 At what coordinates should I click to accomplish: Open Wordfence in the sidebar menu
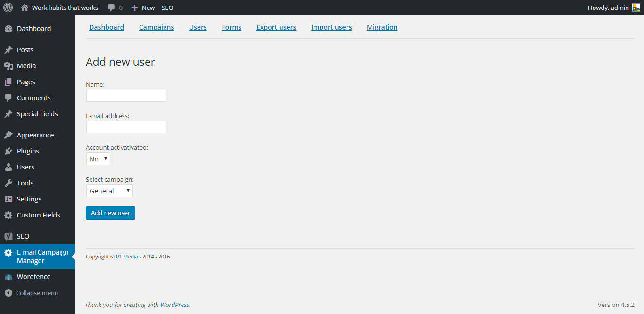33,277
